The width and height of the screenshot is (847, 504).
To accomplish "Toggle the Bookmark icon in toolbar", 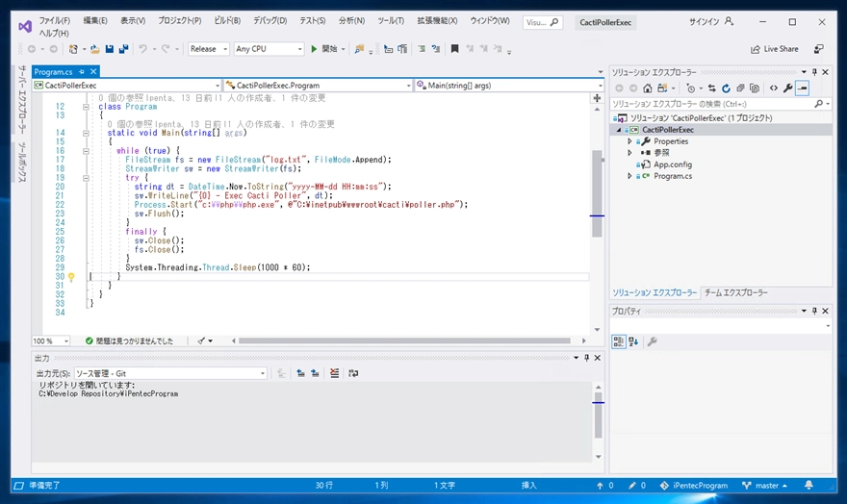I will pos(455,49).
